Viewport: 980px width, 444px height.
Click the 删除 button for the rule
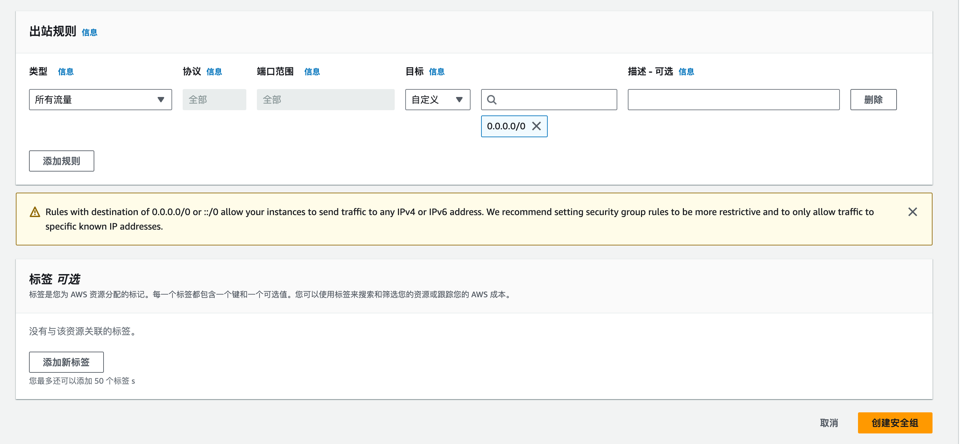(x=873, y=100)
